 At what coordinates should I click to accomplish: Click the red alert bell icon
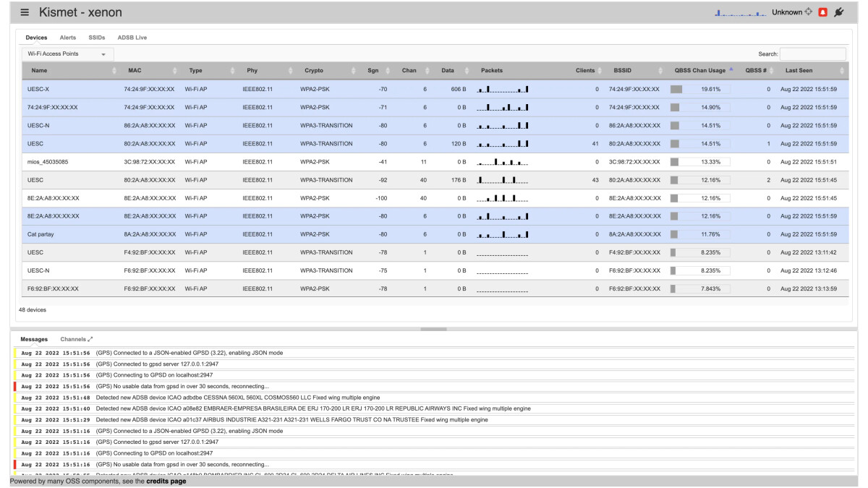click(x=822, y=12)
